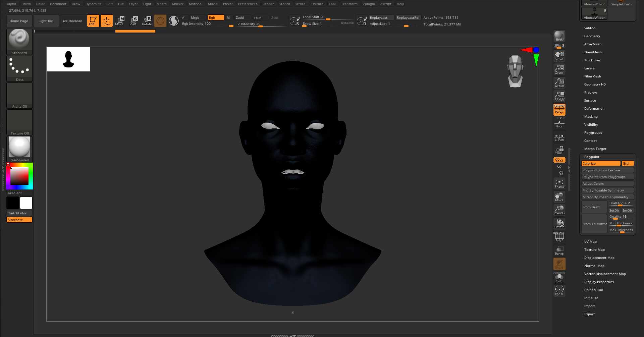644x337 pixels.
Task: Open the Zplugin menu
Action: pos(369,4)
